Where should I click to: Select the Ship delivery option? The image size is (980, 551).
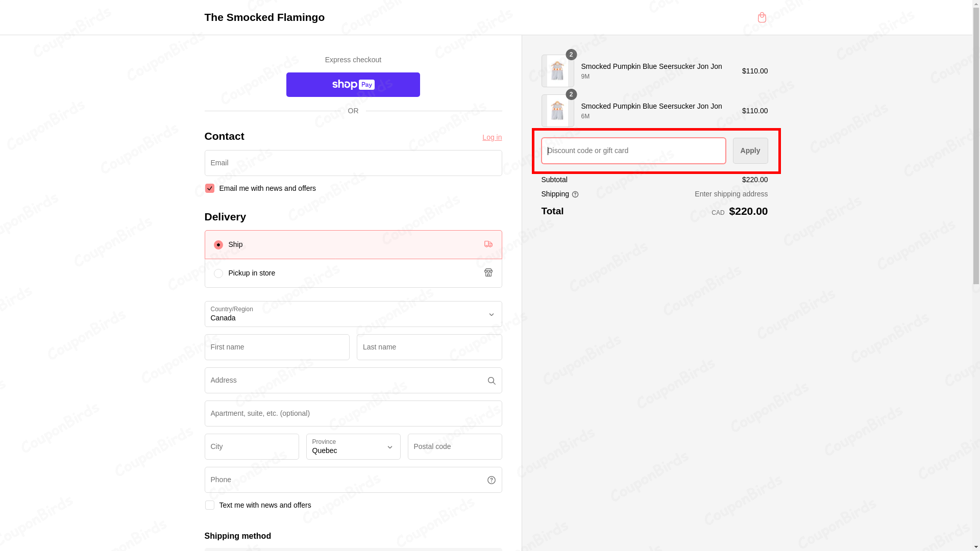[218, 245]
